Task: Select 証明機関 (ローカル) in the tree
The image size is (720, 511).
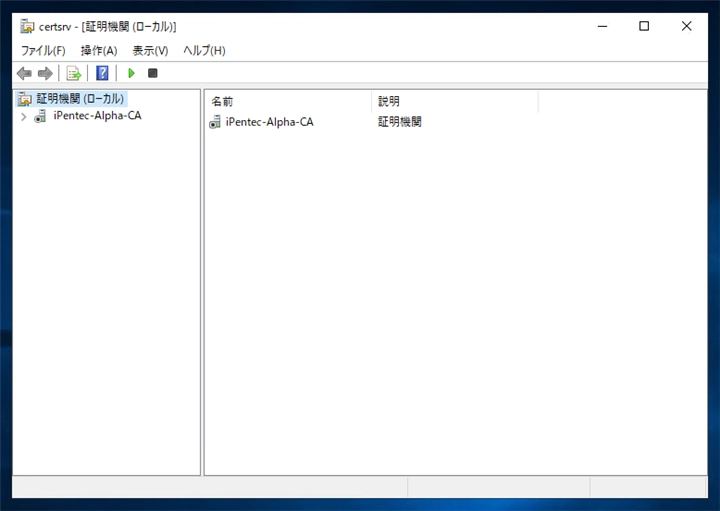Action: click(x=80, y=99)
